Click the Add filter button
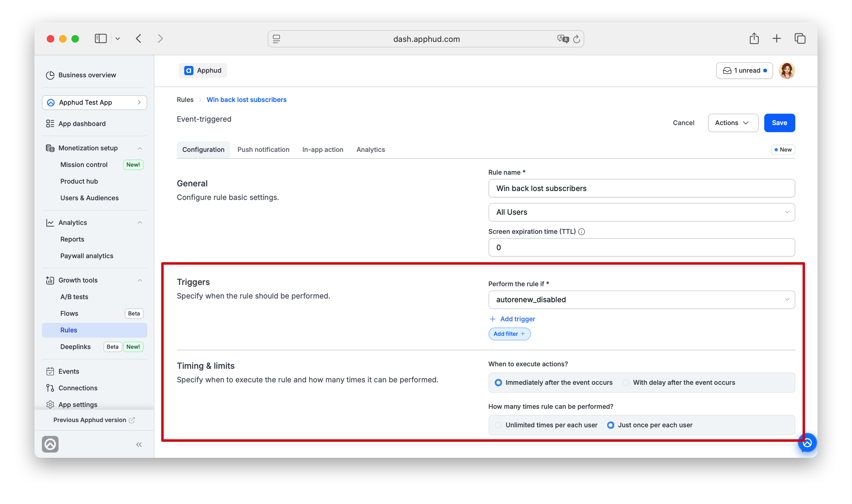Screen dimensions: 852x504 point(509,334)
